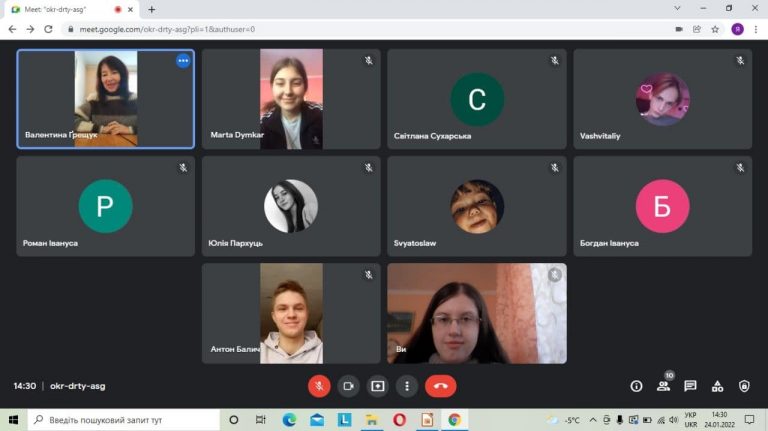Click the Windows search box in taskbar
Viewport: 768px width, 431px height.
coord(123,420)
